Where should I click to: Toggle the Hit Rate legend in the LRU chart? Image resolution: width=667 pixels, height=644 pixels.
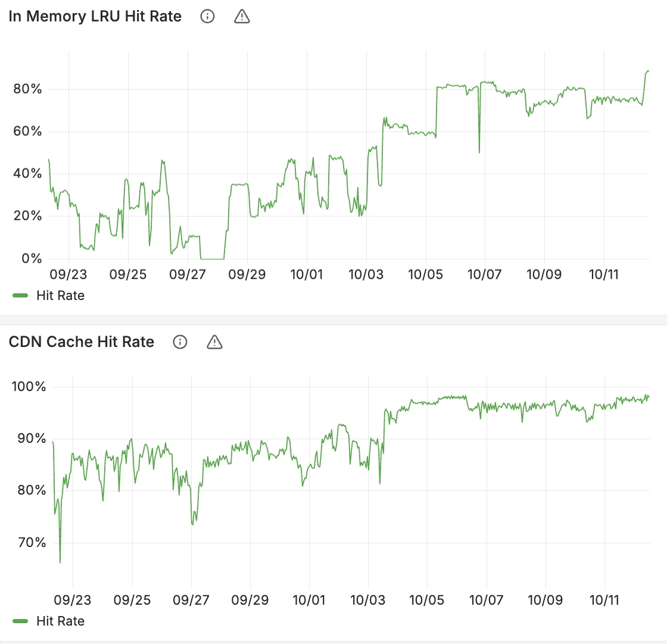point(60,295)
